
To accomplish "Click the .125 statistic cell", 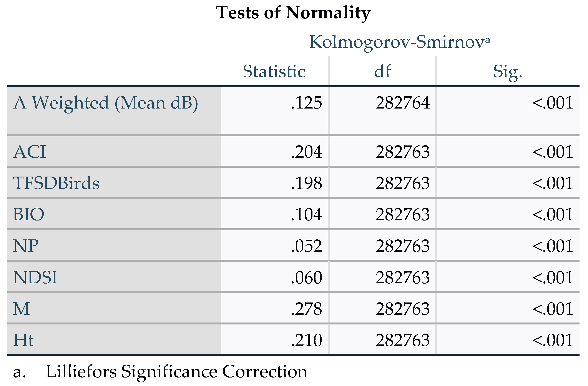I will [x=306, y=103].
